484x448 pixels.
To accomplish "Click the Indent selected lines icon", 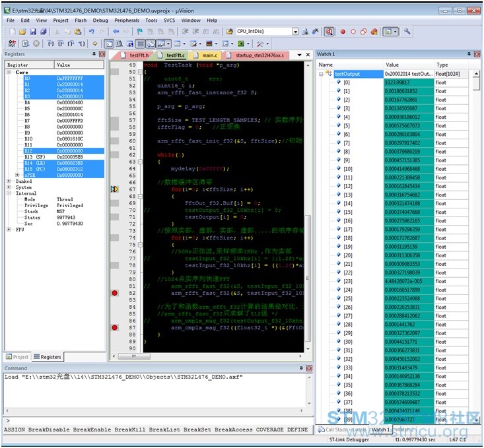I will [x=185, y=32].
